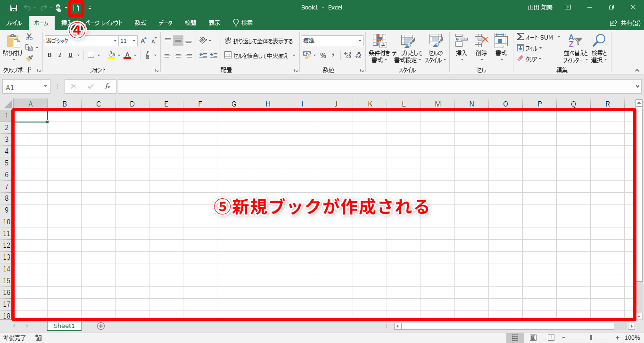Add a new sheet with the plus icon
The height and width of the screenshot is (343, 644).
coord(100,326)
